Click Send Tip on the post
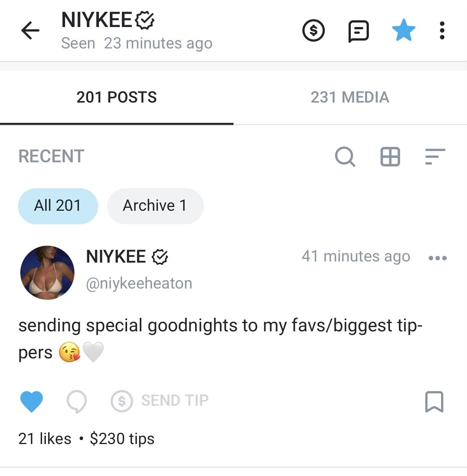Viewport: 467px width, 476px height. [160, 401]
